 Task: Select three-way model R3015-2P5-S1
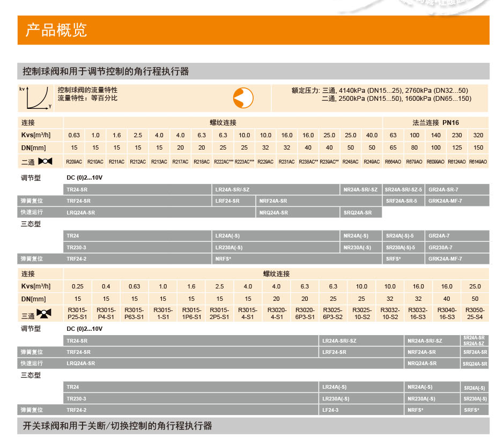pyautogui.click(x=219, y=314)
